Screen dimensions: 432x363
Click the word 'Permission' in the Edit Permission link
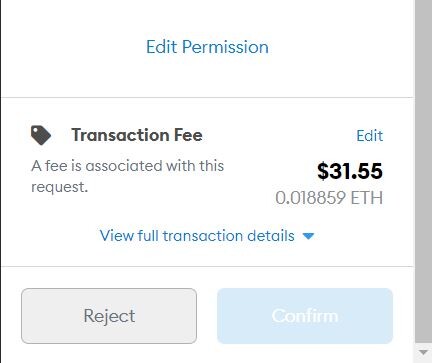pyautogui.click(x=225, y=47)
